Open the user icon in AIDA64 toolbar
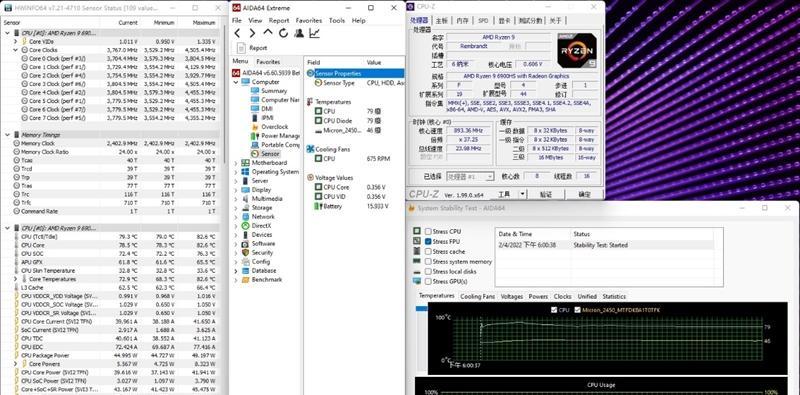The height and width of the screenshot is (395, 800). click(x=299, y=33)
